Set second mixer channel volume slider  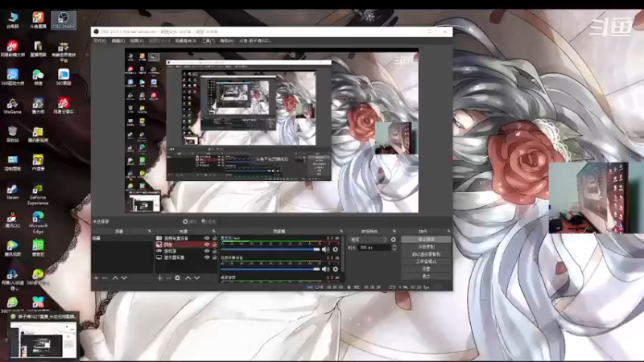click(270, 269)
